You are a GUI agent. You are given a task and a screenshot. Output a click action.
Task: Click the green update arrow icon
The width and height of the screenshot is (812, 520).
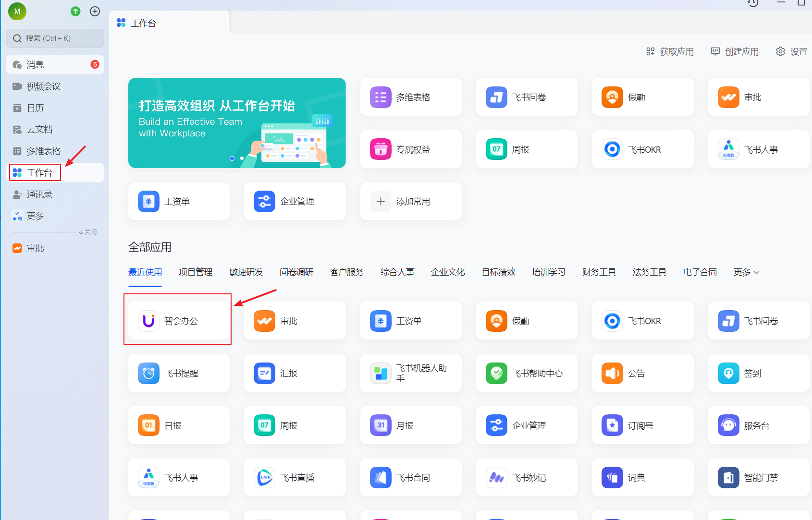pyautogui.click(x=75, y=11)
